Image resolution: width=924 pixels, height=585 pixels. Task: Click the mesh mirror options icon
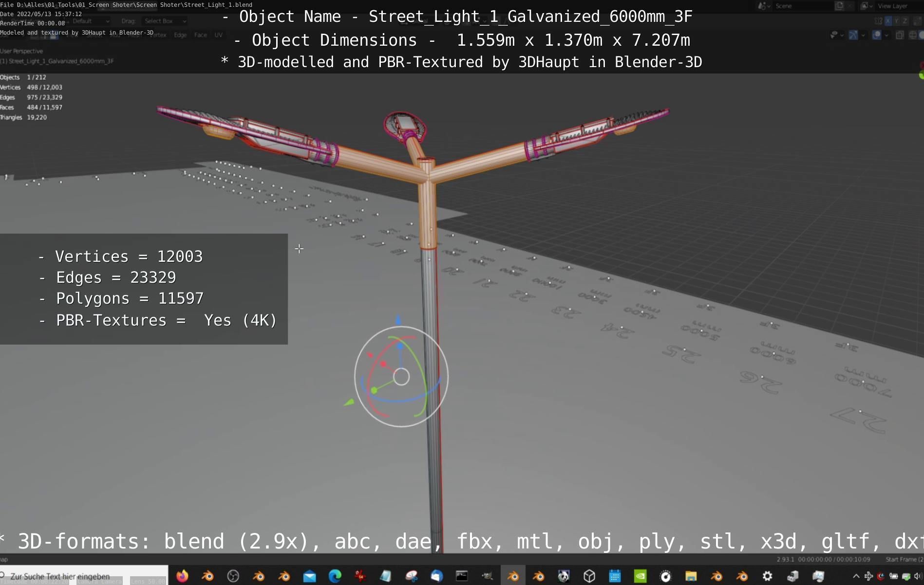pyautogui.click(x=878, y=21)
